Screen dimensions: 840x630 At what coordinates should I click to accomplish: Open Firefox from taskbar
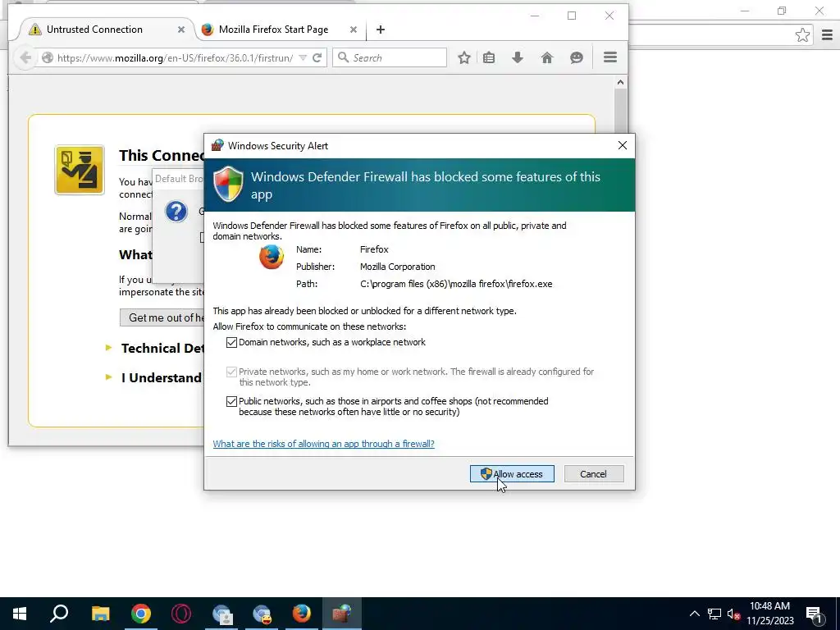[302, 614]
